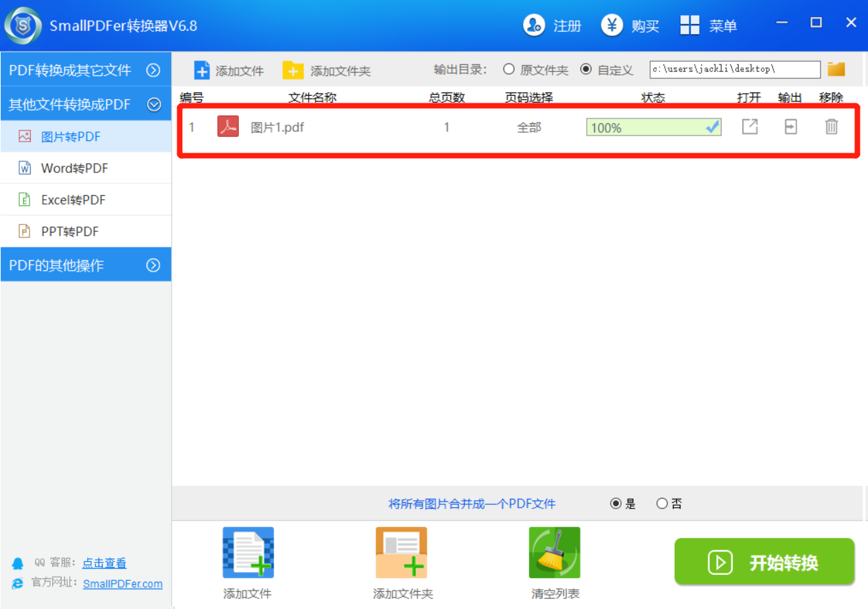This screenshot has width=868, height=609.
Task: Click the output path input field
Action: pos(735,69)
